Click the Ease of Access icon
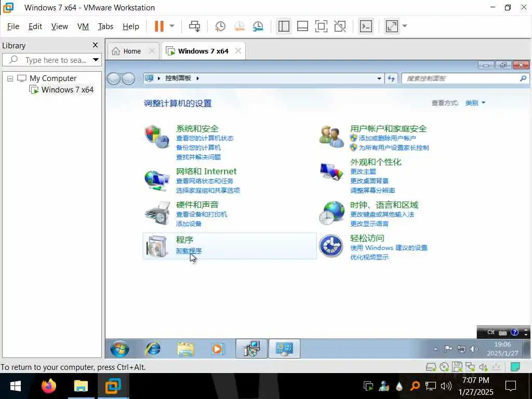Image resolution: width=532 pixels, height=399 pixels. tap(331, 246)
